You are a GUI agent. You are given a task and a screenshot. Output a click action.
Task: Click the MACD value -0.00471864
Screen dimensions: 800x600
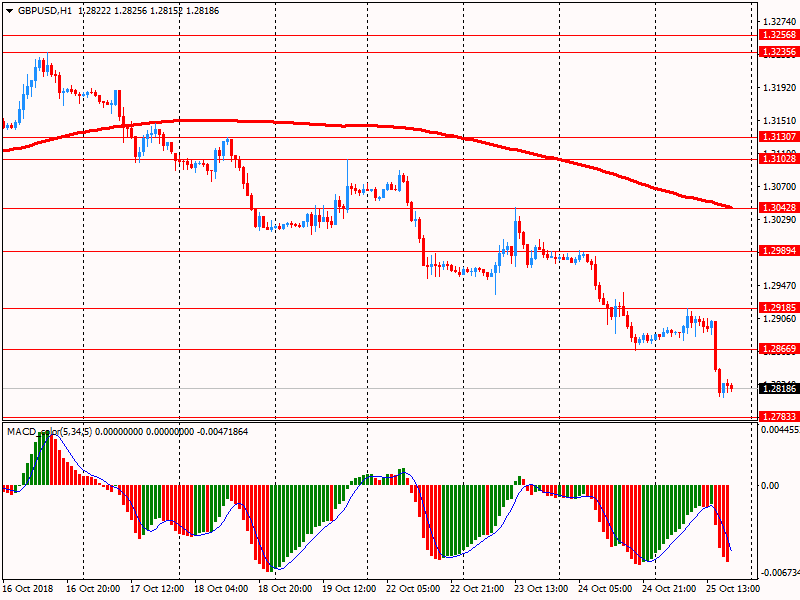pos(222,432)
